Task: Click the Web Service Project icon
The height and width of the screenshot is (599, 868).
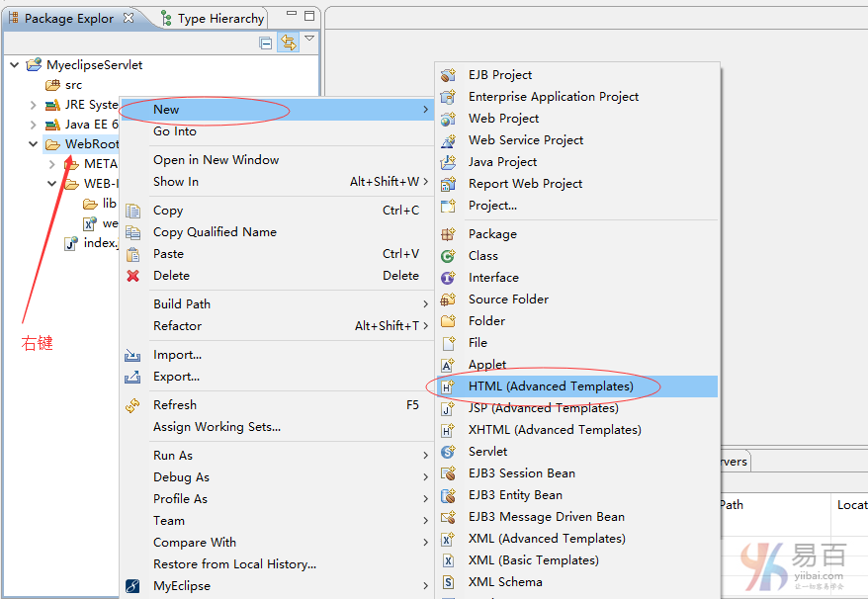Action: coord(448,140)
